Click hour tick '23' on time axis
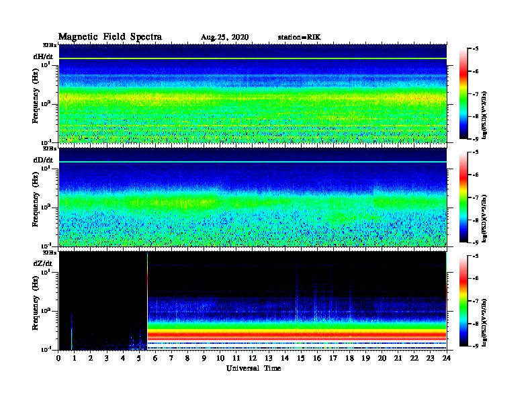This screenshot has width=532, height=411. pos(430,358)
